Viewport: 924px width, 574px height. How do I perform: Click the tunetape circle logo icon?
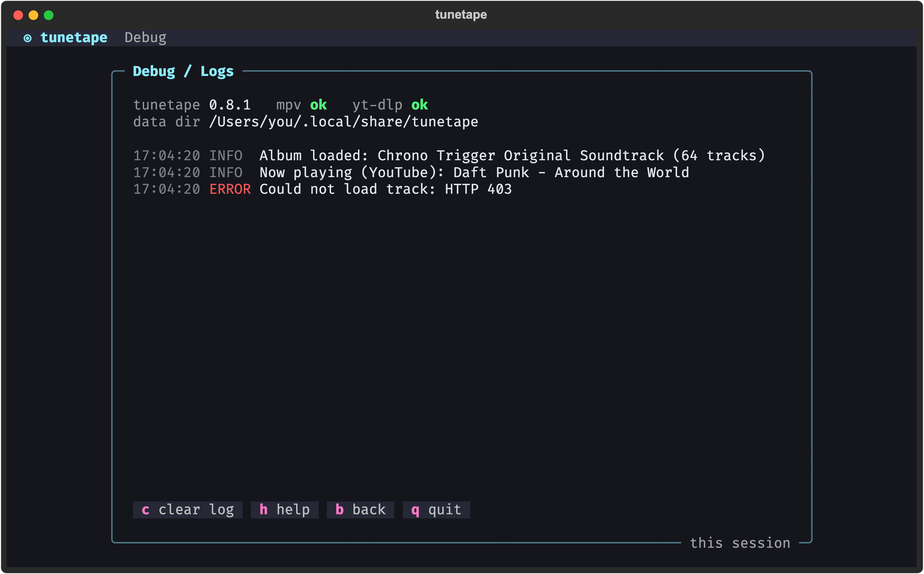point(27,38)
